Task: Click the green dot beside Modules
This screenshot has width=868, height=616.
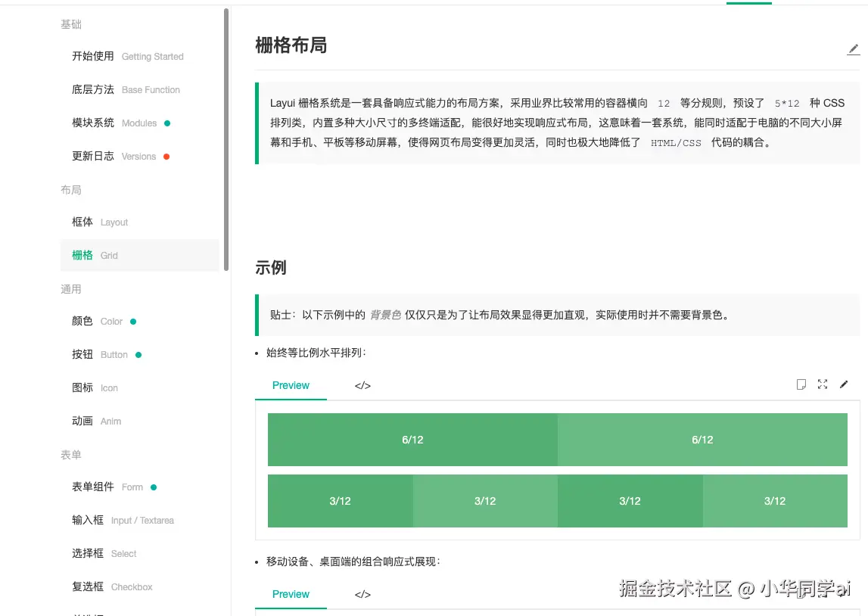Action: coord(167,123)
